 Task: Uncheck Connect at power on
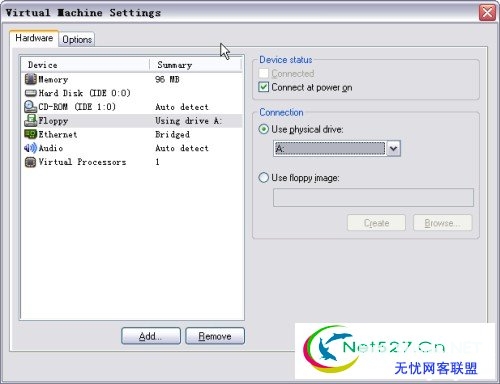click(x=263, y=87)
